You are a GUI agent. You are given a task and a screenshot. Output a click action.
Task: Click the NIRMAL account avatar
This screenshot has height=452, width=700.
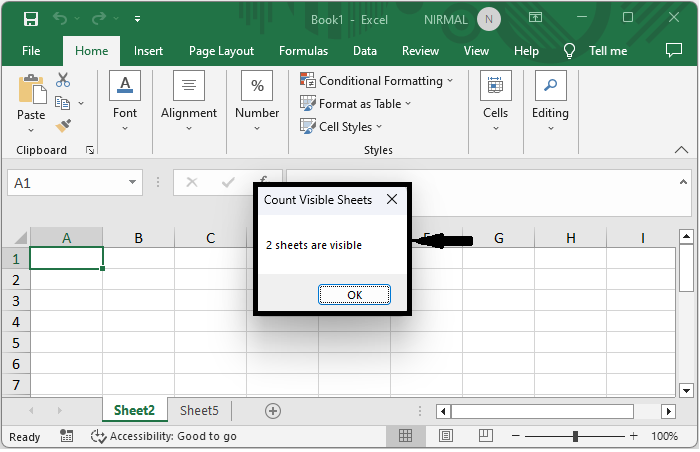pyautogui.click(x=489, y=19)
